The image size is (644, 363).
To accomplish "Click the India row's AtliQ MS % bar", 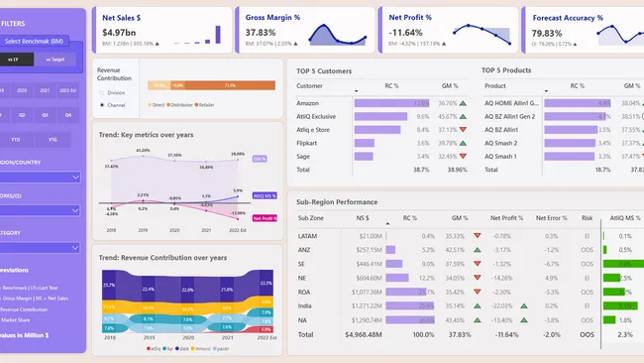I will coord(620,305).
